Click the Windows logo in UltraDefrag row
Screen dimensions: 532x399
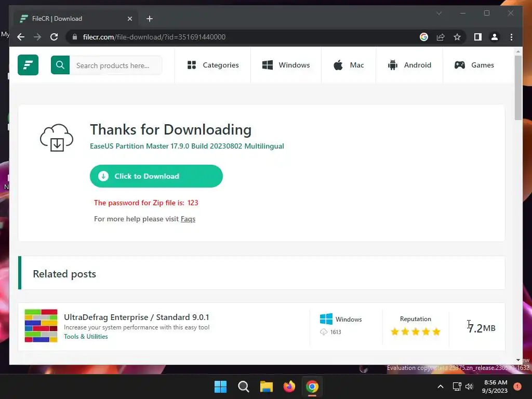click(326, 319)
